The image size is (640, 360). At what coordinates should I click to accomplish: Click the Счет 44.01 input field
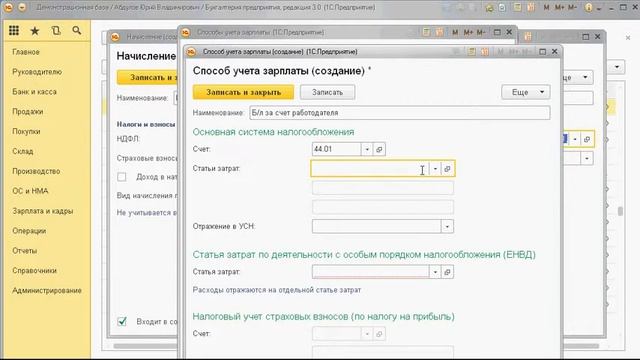click(x=336, y=149)
